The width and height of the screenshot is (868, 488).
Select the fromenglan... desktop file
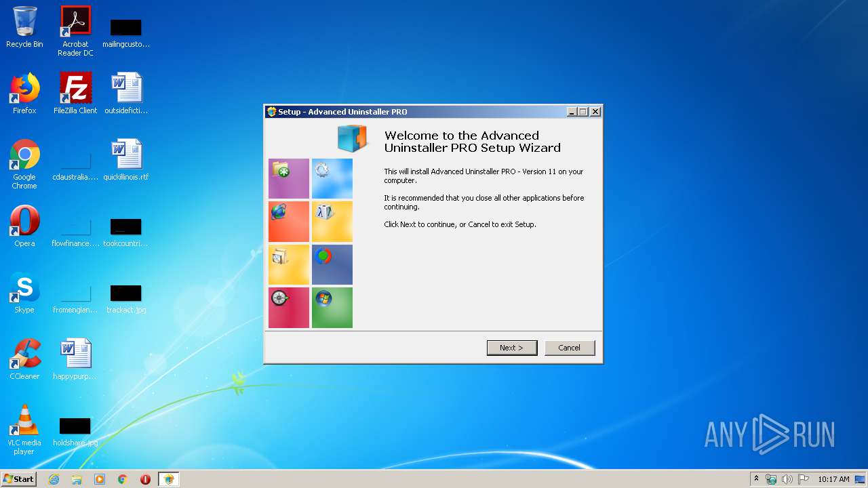click(x=75, y=298)
